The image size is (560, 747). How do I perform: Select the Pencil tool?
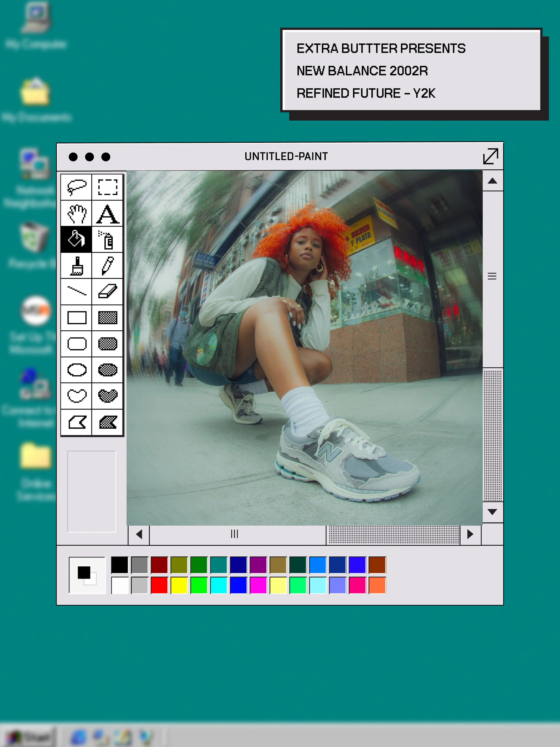pyautogui.click(x=108, y=266)
